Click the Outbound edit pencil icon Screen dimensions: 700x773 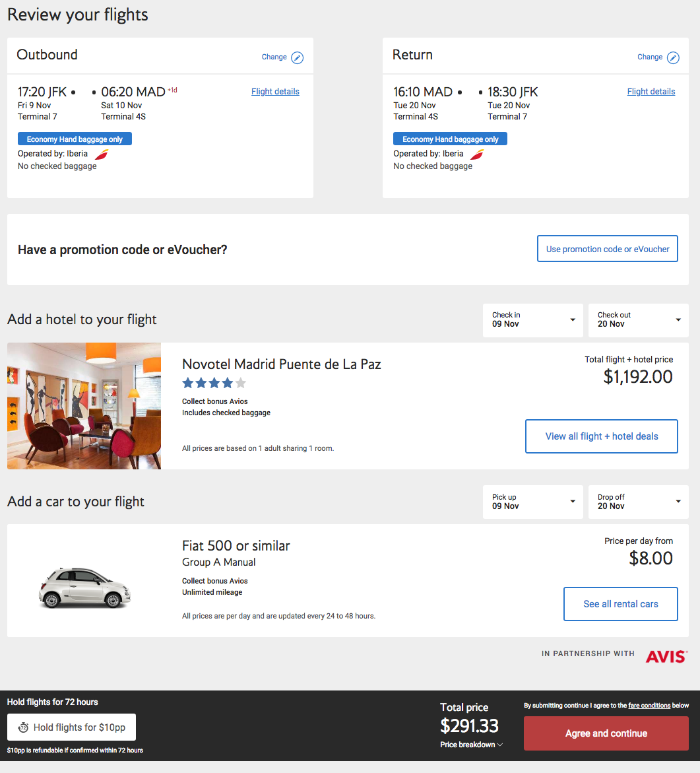point(298,57)
